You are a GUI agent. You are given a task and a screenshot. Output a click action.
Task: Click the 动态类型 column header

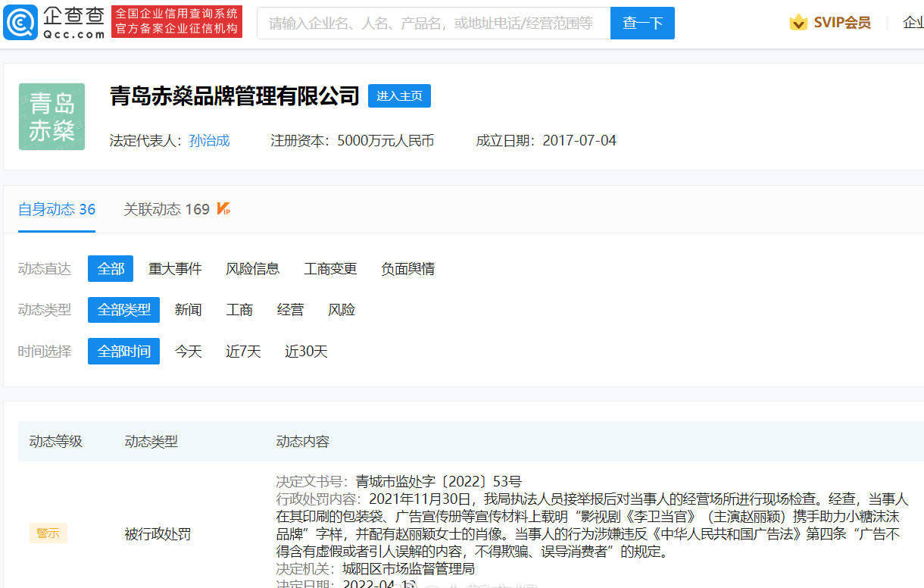click(151, 442)
